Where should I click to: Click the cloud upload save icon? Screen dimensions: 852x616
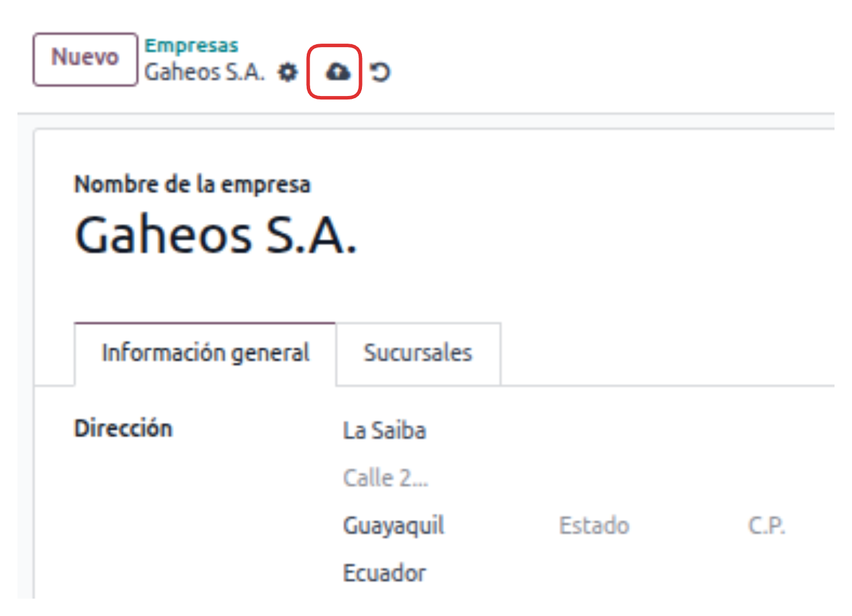[337, 72]
